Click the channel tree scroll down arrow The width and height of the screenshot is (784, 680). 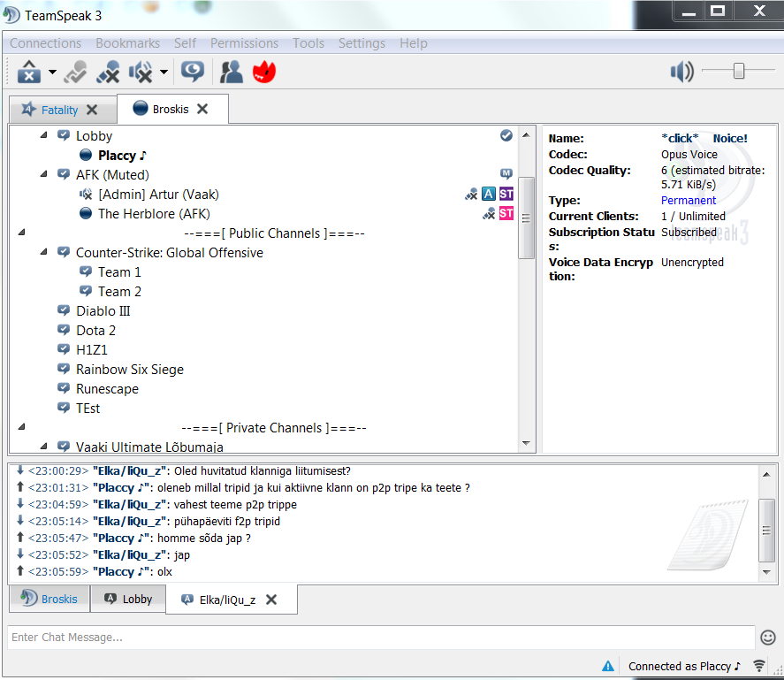[526, 443]
